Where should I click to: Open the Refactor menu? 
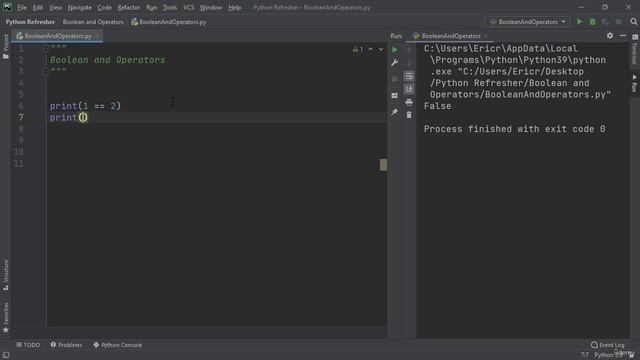(x=129, y=7)
